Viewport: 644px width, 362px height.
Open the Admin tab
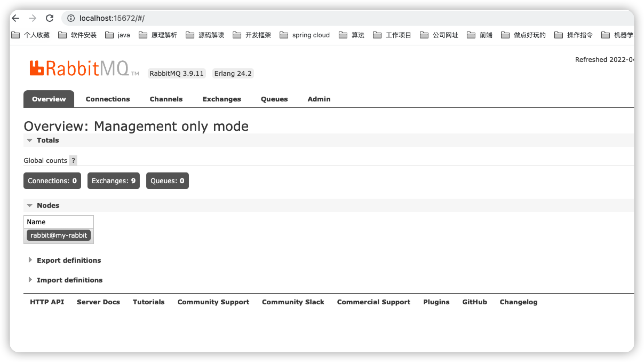pos(319,99)
